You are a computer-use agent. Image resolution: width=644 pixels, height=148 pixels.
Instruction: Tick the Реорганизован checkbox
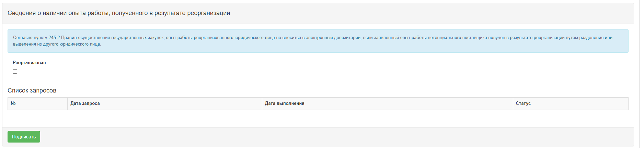point(15,72)
